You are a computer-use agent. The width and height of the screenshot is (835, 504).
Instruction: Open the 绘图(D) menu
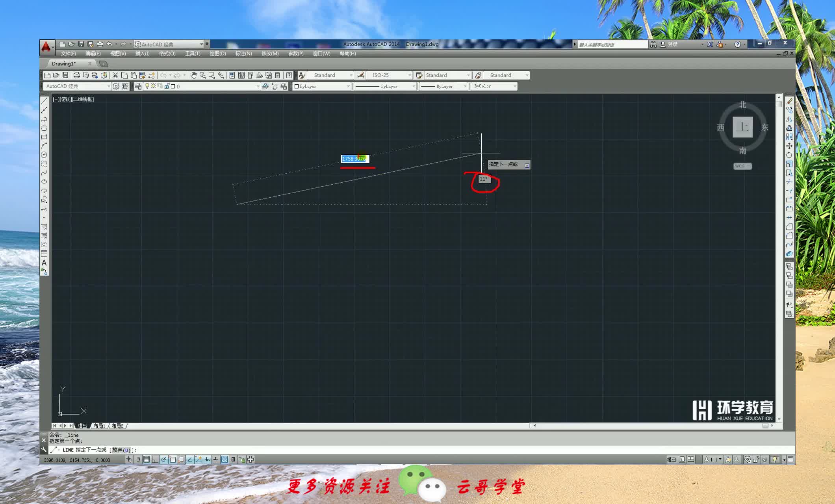click(x=217, y=54)
